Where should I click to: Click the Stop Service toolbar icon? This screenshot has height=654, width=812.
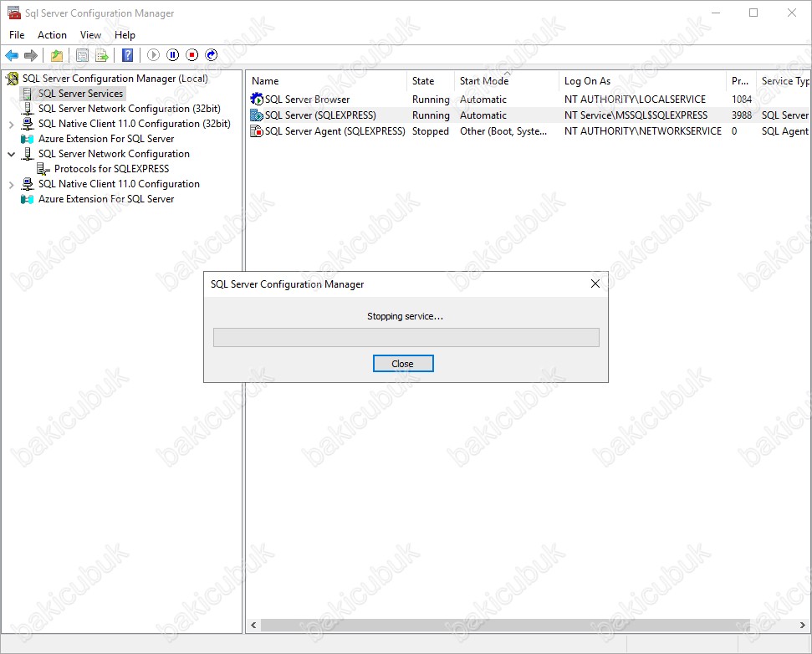click(x=192, y=55)
